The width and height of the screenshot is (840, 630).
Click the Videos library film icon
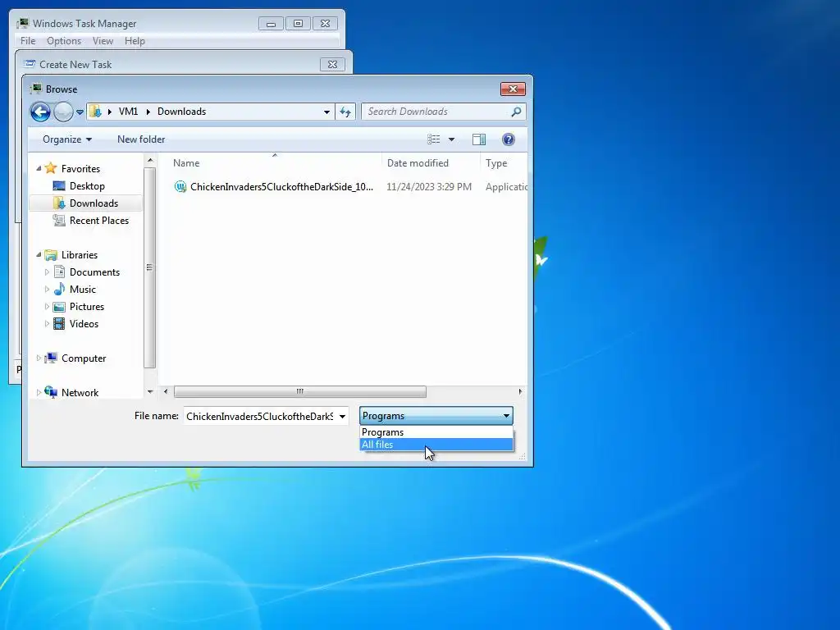click(x=59, y=323)
